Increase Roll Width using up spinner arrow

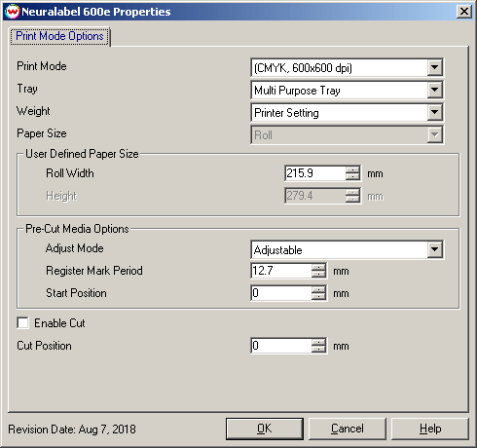(x=352, y=169)
